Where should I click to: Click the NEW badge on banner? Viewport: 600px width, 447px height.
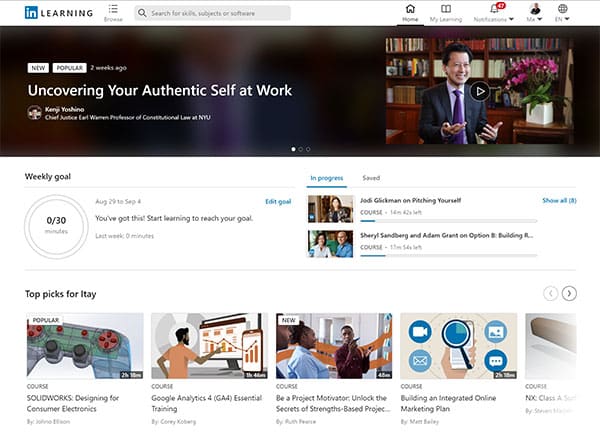(x=38, y=68)
